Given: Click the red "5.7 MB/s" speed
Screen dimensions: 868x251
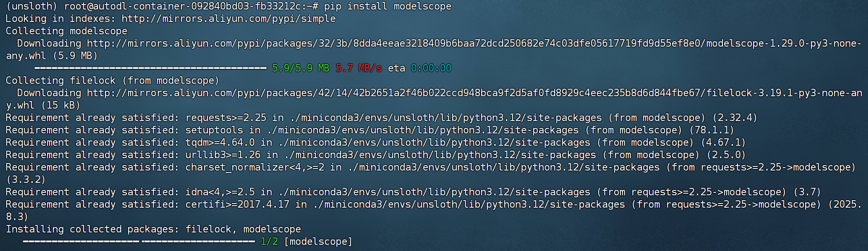Looking at the screenshot, I should pyautogui.click(x=359, y=68).
